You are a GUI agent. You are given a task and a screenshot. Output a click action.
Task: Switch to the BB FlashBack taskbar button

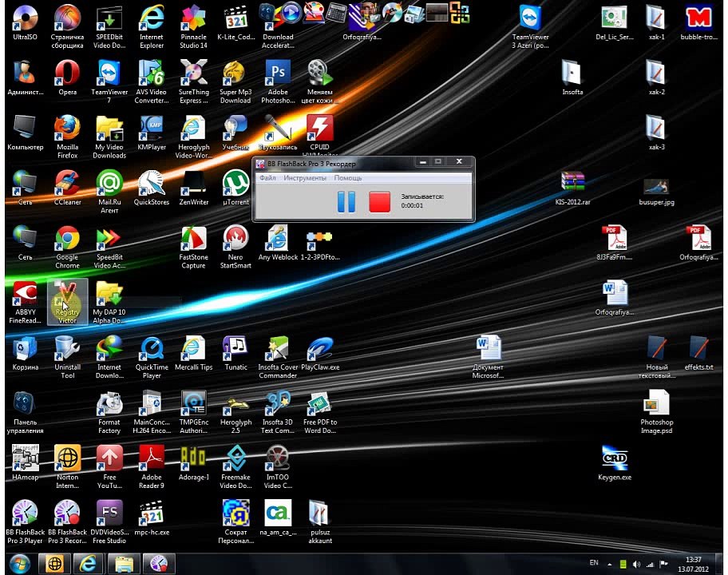(159, 564)
